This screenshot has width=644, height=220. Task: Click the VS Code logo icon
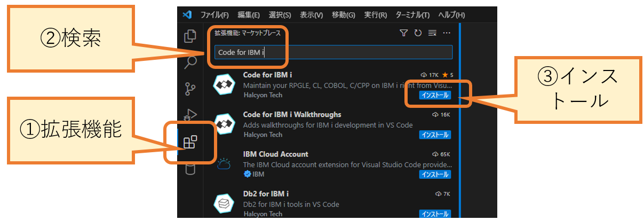(187, 14)
